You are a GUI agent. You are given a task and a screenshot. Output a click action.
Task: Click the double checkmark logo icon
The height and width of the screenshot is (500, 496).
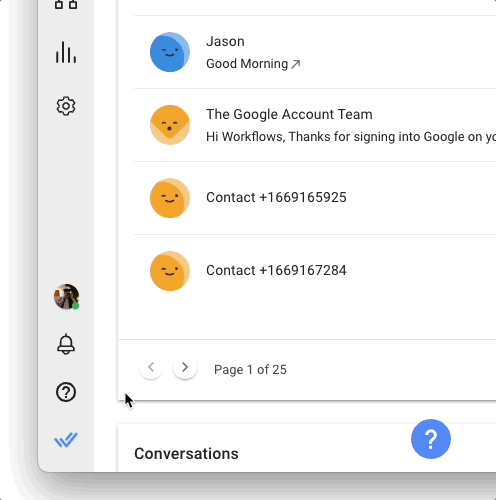(x=66, y=440)
